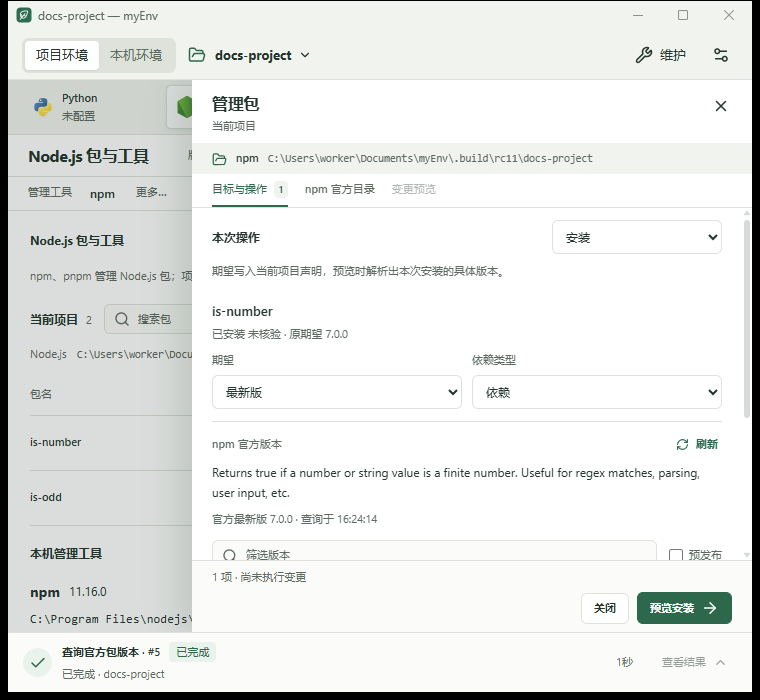Image resolution: width=760 pixels, height=700 pixels.
Task: Minimize the myEnv window
Action: point(638,16)
